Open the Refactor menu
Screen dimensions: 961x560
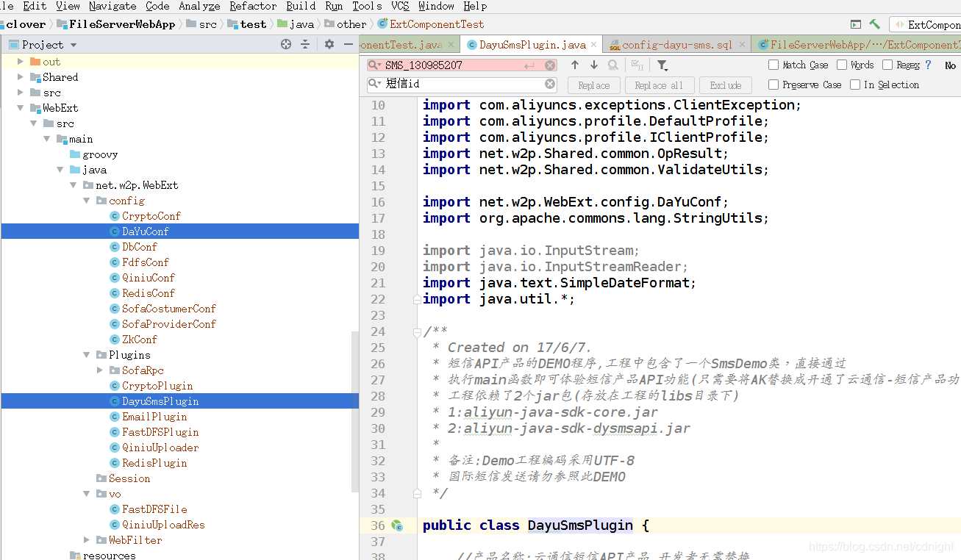253,6
